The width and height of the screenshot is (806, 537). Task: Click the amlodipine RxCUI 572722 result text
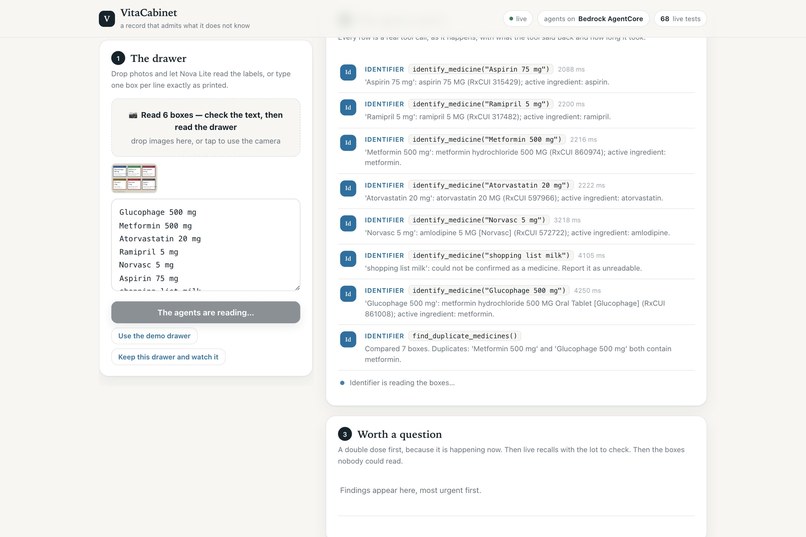coord(517,233)
